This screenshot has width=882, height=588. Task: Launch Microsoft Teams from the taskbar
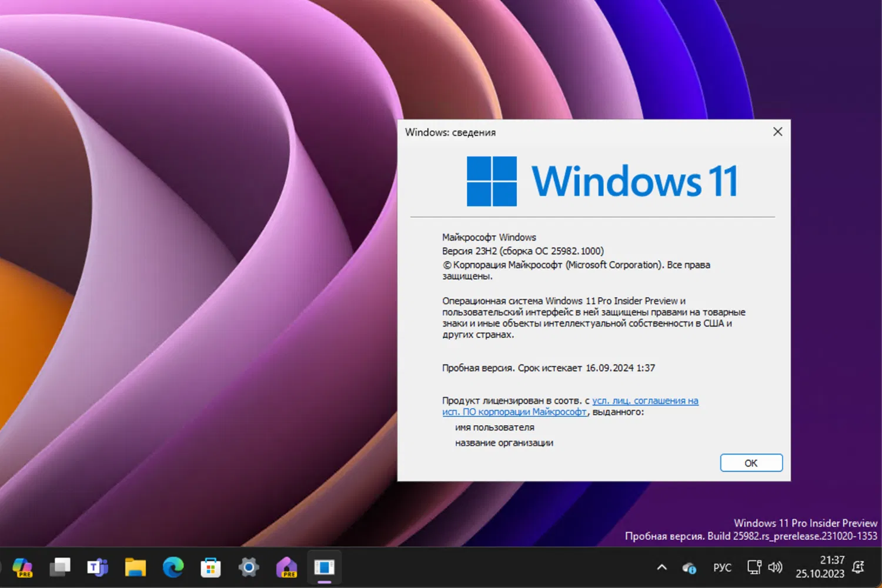point(98,567)
